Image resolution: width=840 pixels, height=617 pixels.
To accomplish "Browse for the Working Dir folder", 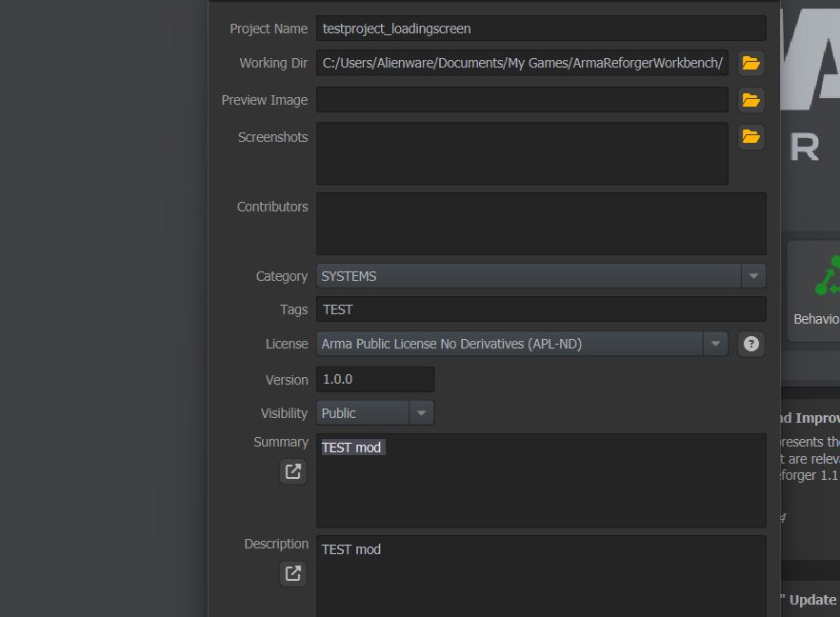I will click(x=751, y=64).
